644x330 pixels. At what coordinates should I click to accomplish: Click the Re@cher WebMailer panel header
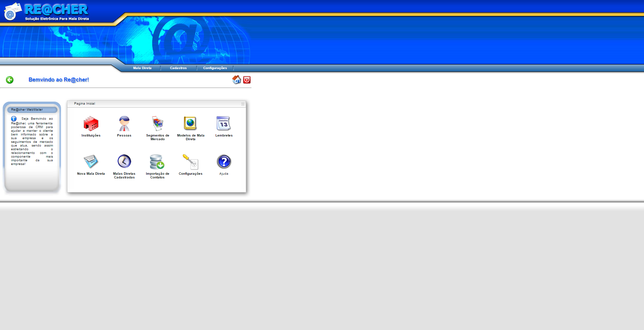32,110
